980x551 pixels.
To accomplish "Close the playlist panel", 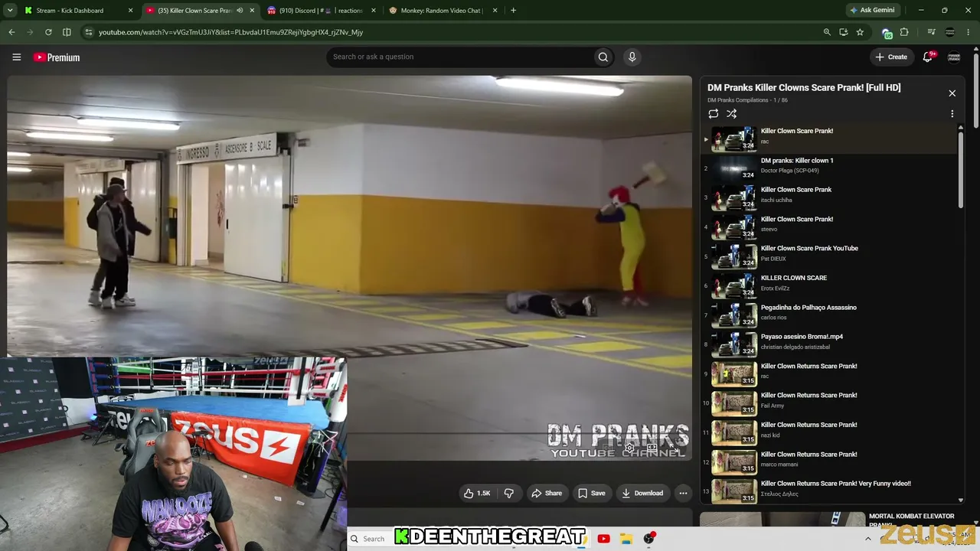I will pyautogui.click(x=952, y=93).
